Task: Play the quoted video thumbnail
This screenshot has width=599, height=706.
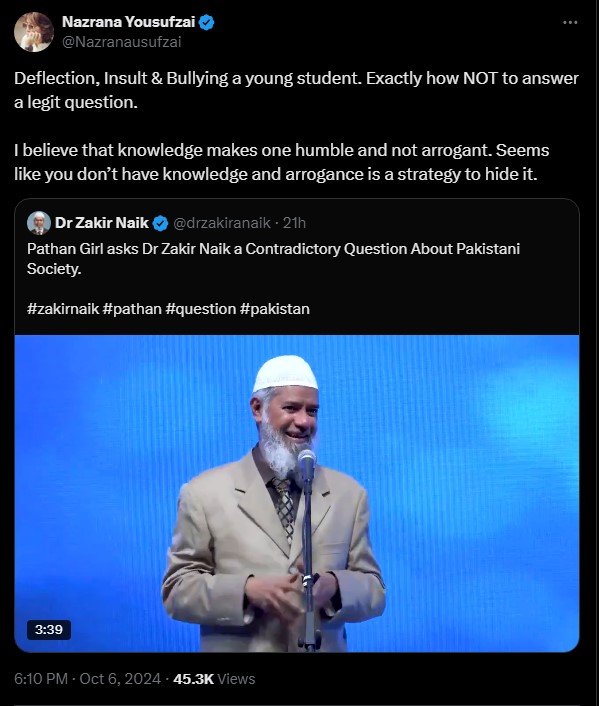Action: click(297, 493)
